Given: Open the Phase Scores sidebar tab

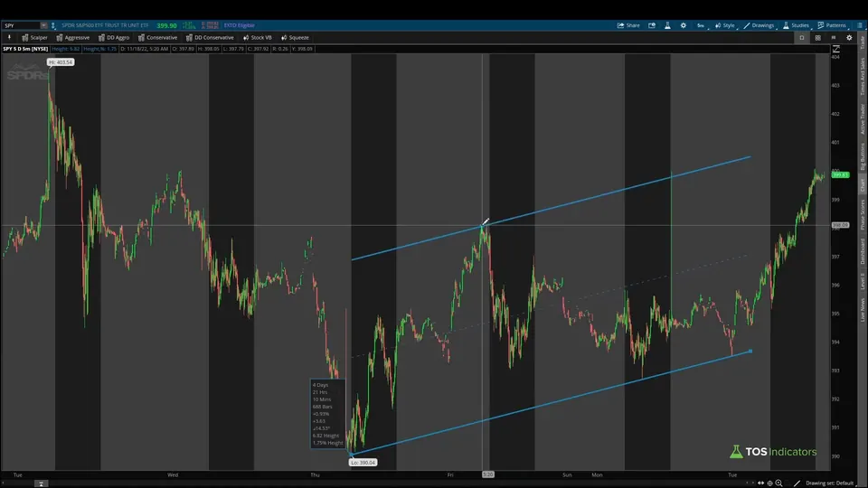Looking at the screenshot, I should [863, 215].
